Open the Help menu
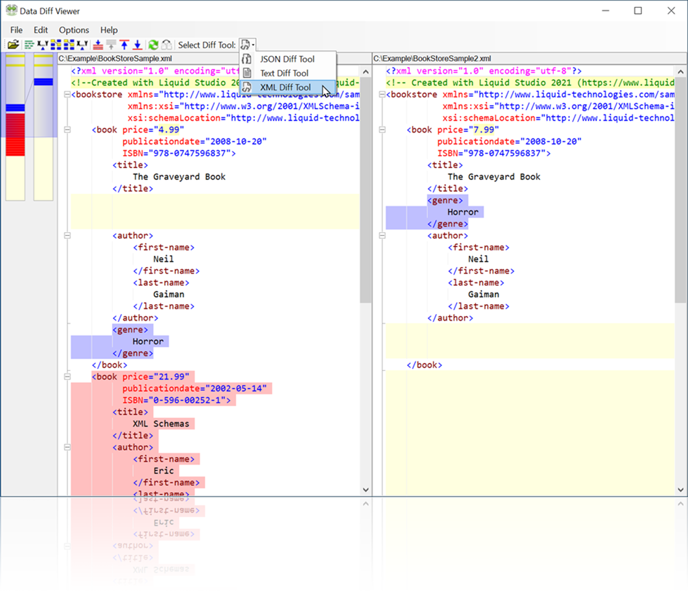The width and height of the screenshot is (688, 616). pyautogui.click(x=109, y=30)
